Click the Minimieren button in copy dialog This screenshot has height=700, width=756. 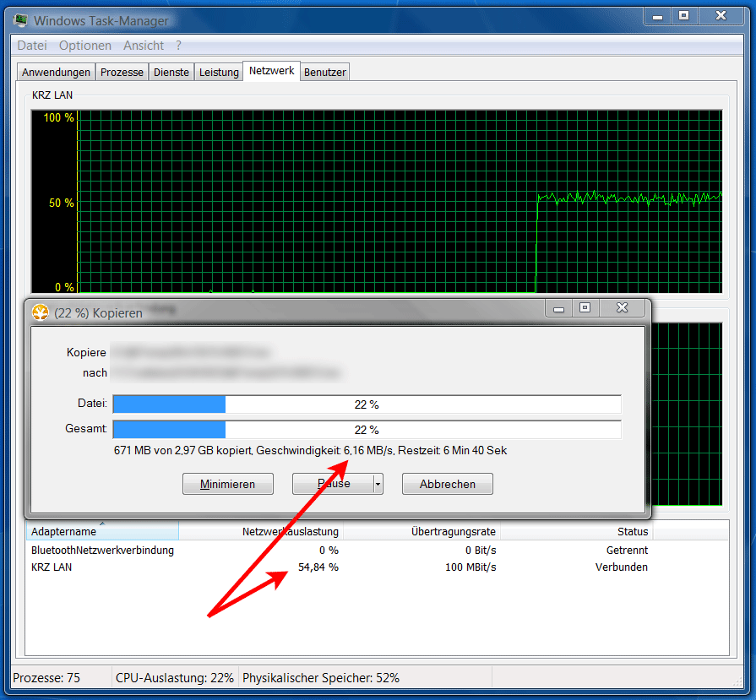tap(227, 484)
